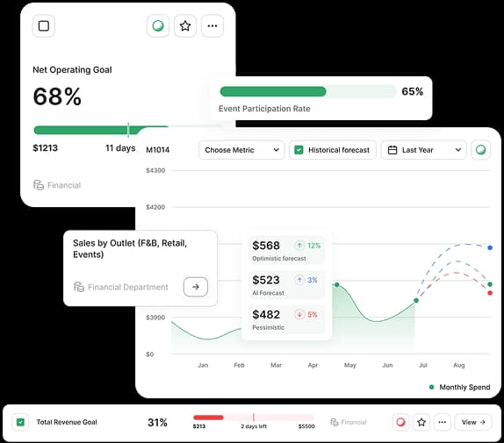The image size is (504, 443).
Task: Click the Jul label on chart axis
Action: (x=423, y=365)
